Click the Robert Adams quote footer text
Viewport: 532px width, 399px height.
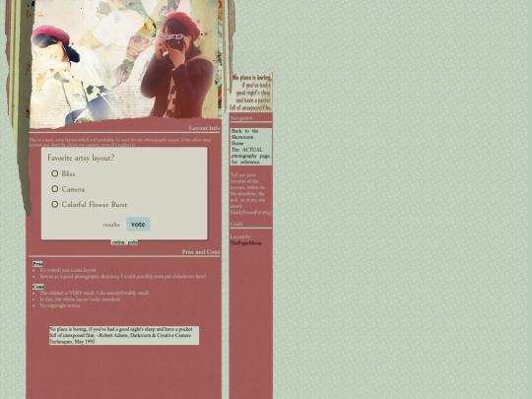[x=124, y=335]
